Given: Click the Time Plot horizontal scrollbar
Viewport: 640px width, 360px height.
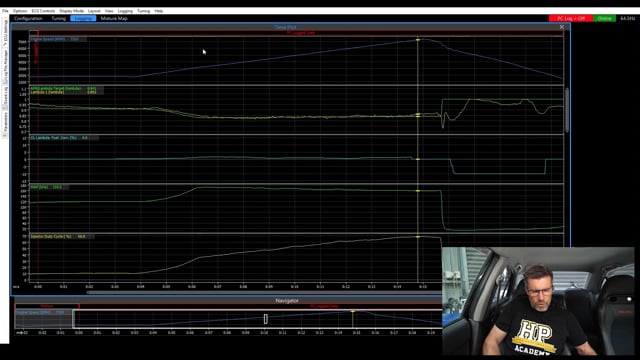Looking at the screenshot, I should [x=264, y=292].
